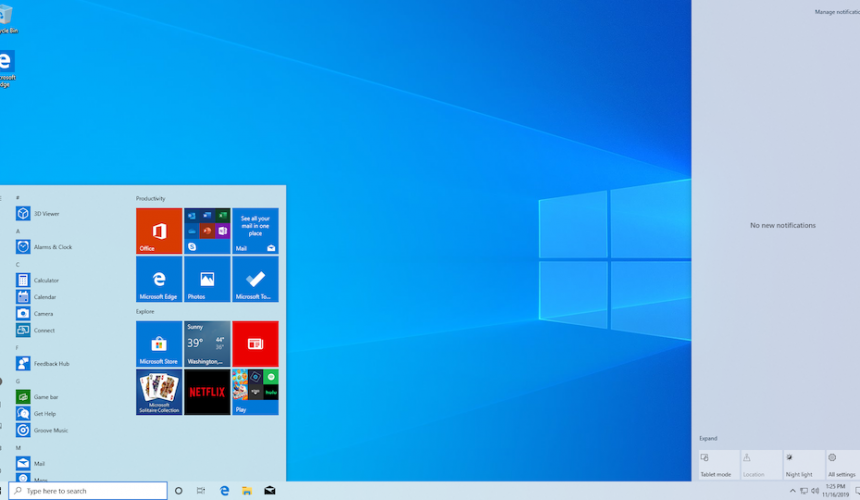Screen dimensions: 860x500
Task: Open the Netflix tile
Action: point(207,392)
